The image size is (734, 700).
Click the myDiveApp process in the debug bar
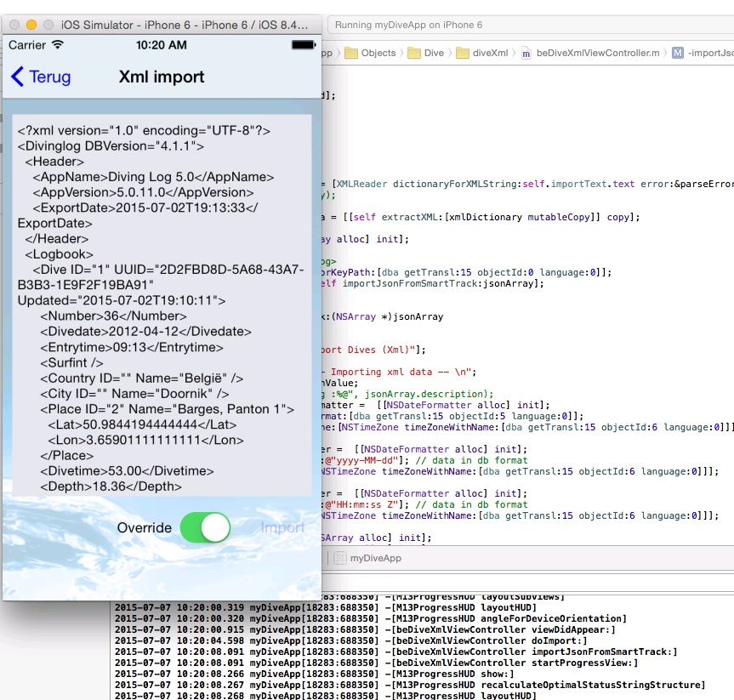click(367, 558)
